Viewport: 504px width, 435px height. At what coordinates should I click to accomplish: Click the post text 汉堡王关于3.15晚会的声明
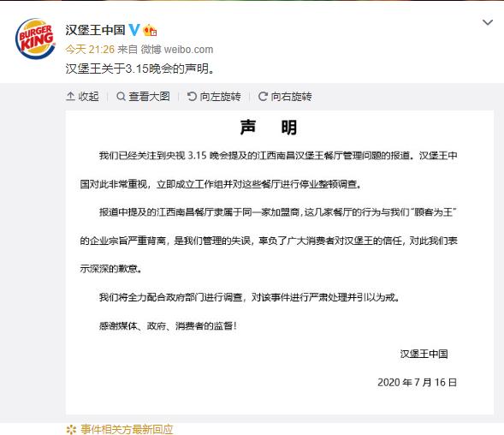click(x=140, y=69)
